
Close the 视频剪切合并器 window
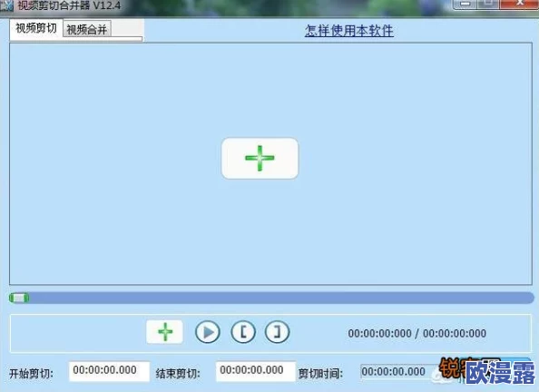coord(520,4)
